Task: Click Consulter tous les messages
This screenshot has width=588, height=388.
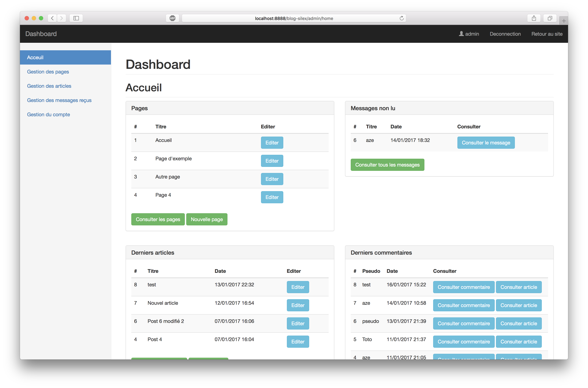Action: [x=387, y=165]
